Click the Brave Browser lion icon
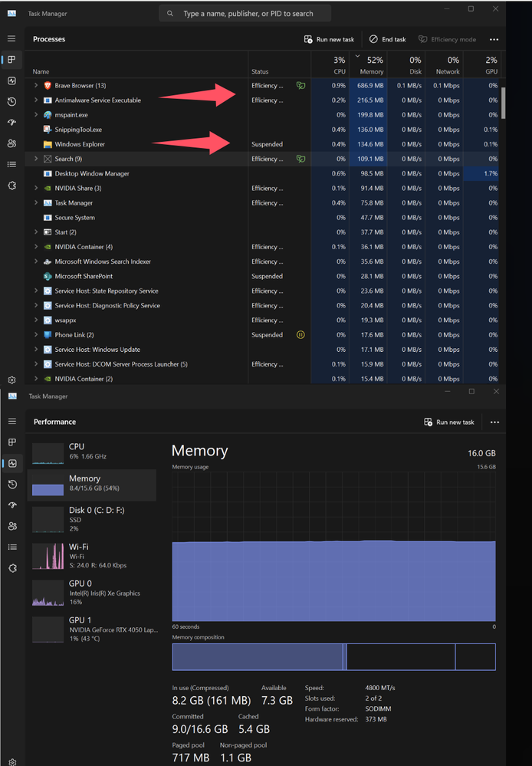The image size is (532, 766). (x=48, y=85)
